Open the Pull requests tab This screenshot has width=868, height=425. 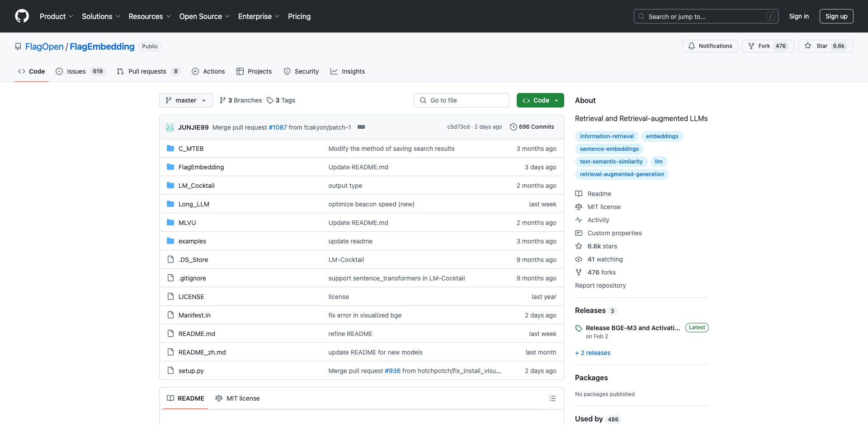tap(148, 71)
